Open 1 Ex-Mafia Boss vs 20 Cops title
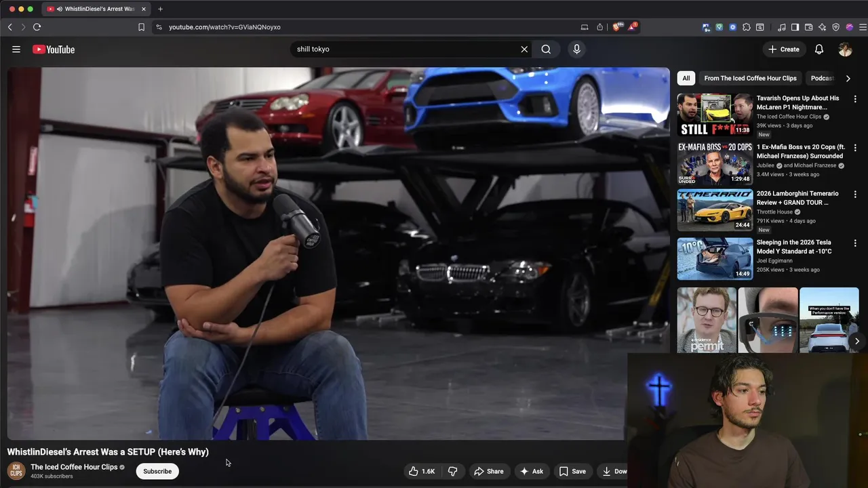Screen dimensions: 868x488 click(800, 151)
